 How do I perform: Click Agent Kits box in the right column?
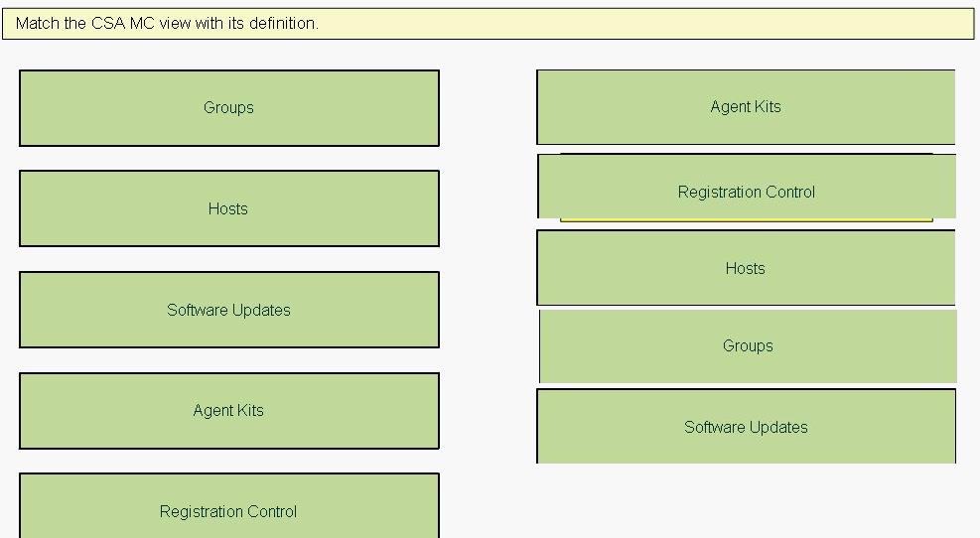tap(746, 107)
